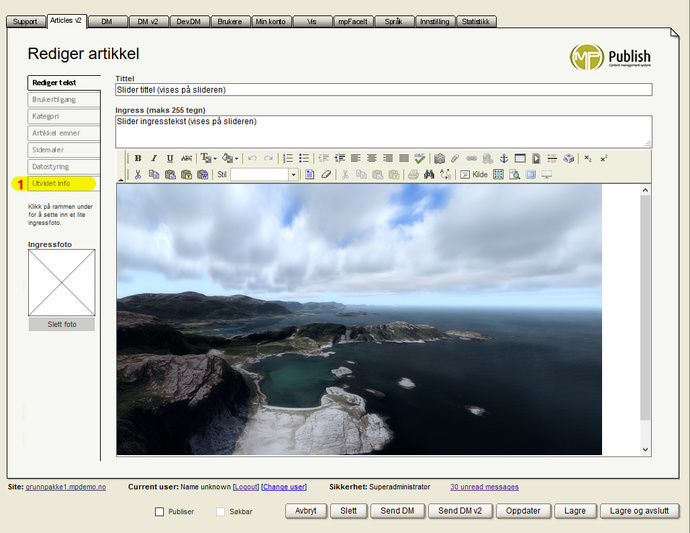The width and height of the screenshot is (690, 533).
Task: Expand the text color dropdown arrow
Action: click(215, 158)
